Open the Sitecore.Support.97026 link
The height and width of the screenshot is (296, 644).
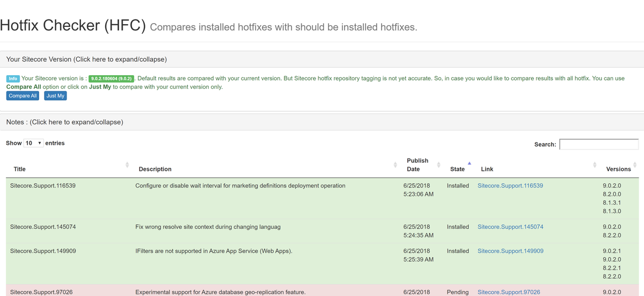[509, 292]
